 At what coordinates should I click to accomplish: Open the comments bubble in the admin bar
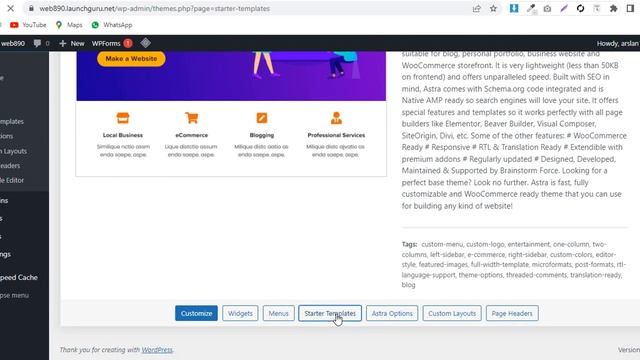click(x=42, y=43)
